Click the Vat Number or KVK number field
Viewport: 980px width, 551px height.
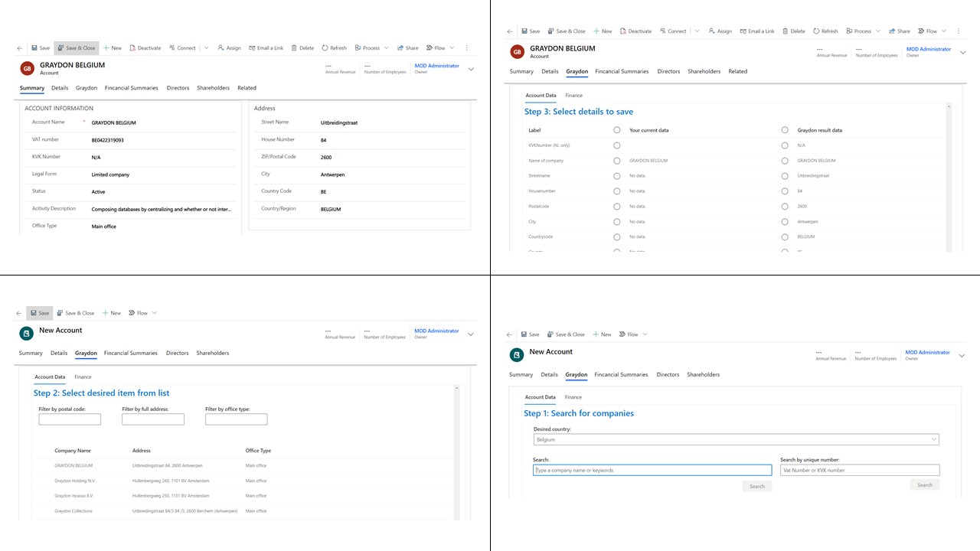(860, 471)
